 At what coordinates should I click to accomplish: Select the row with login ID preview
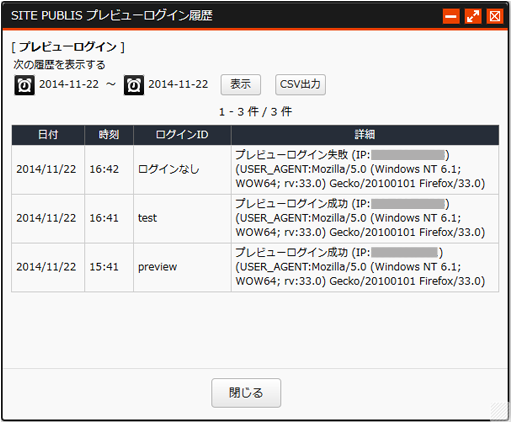coord(255,268)
